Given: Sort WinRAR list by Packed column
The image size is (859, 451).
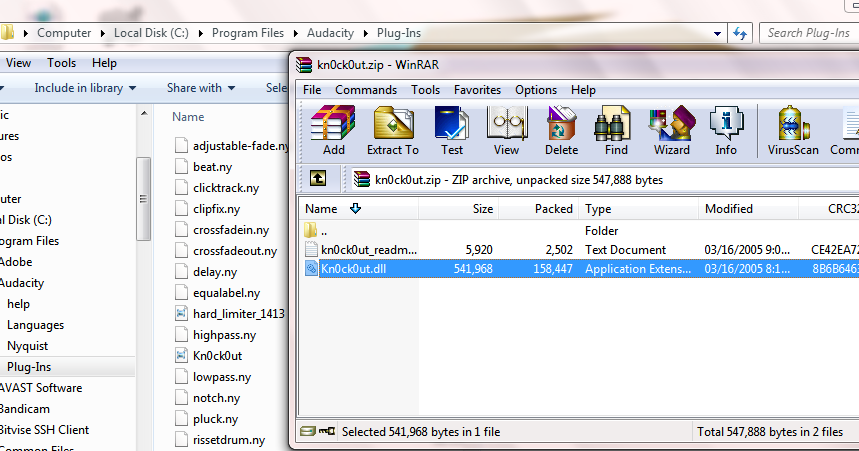Looking at the screenshot, I should tap(538, 209).
